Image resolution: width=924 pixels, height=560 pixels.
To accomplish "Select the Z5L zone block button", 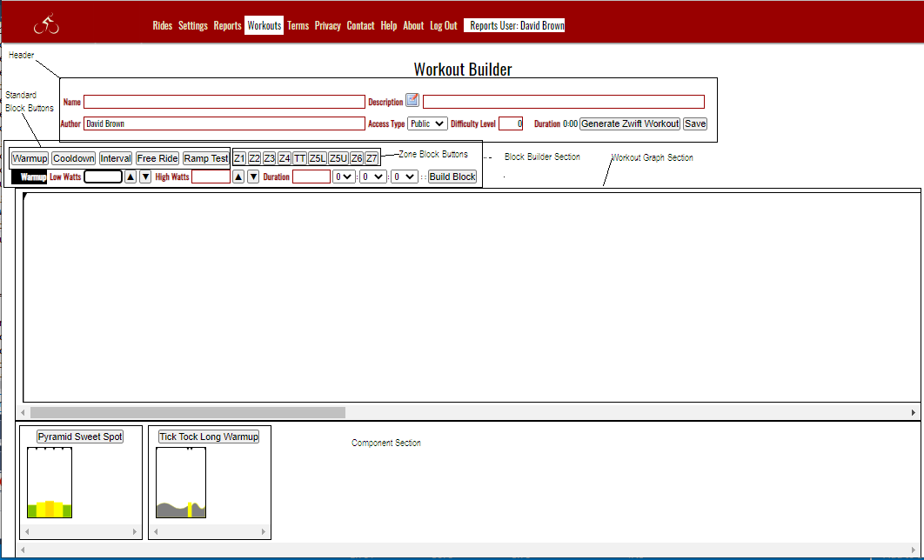I will pyautogui.click(x=318, y=158).
